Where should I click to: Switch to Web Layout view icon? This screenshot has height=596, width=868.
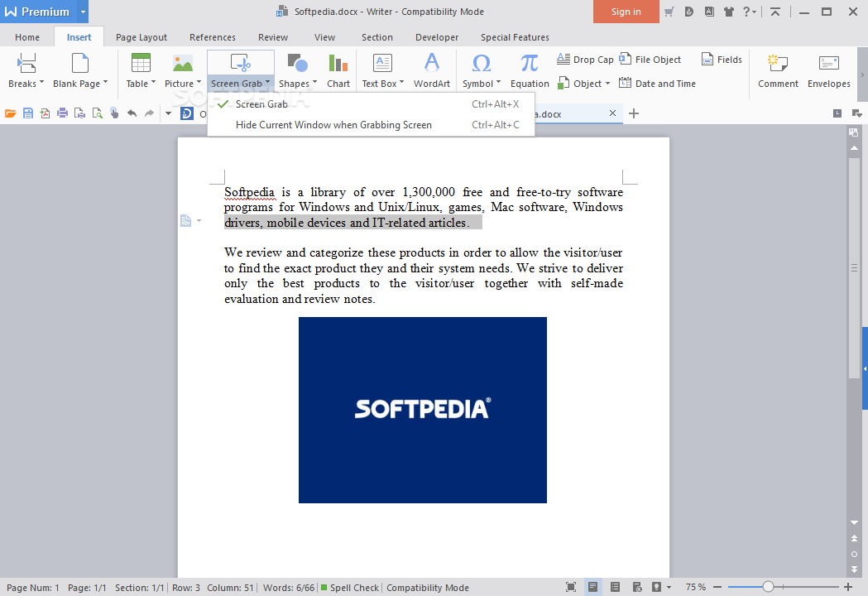point(637,587)
